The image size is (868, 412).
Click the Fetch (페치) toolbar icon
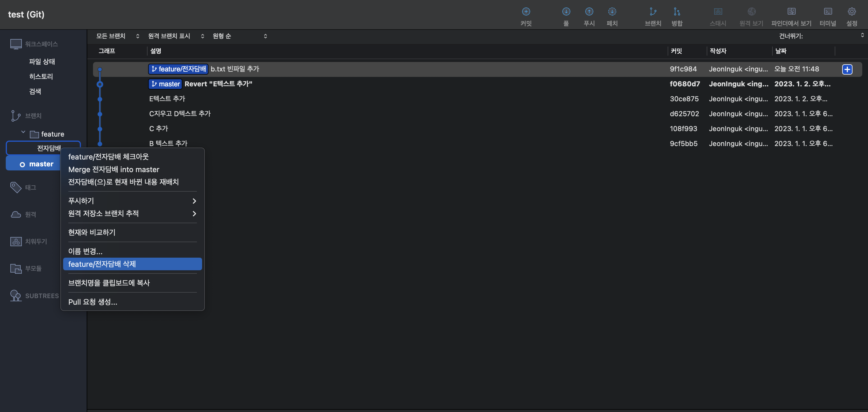point(612,12)
